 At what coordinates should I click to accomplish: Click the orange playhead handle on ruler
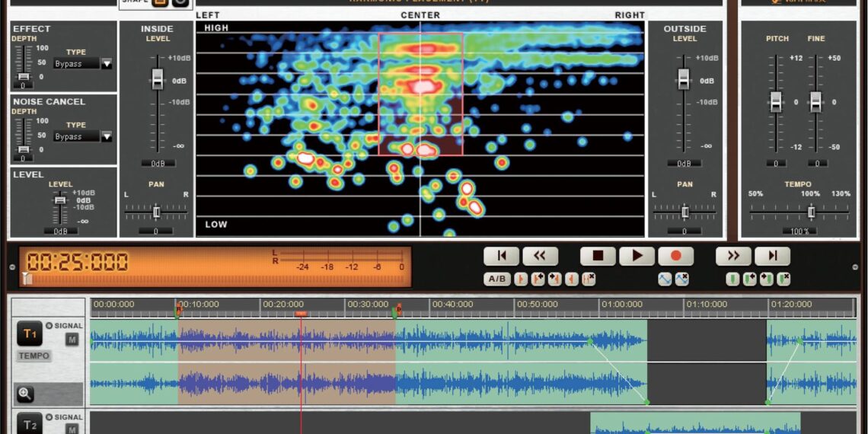tap(301, 314)
